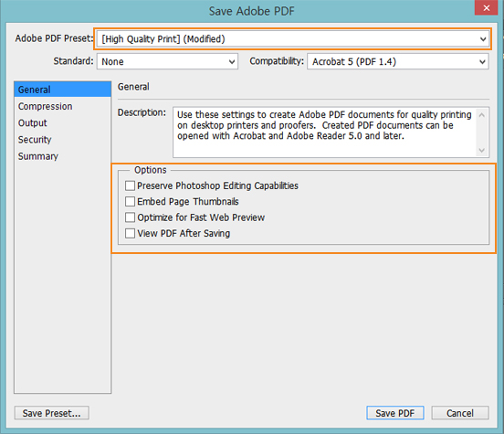504x434 pixels.
Task: Cancel the PDF save dialog
Action: point(460,413)
